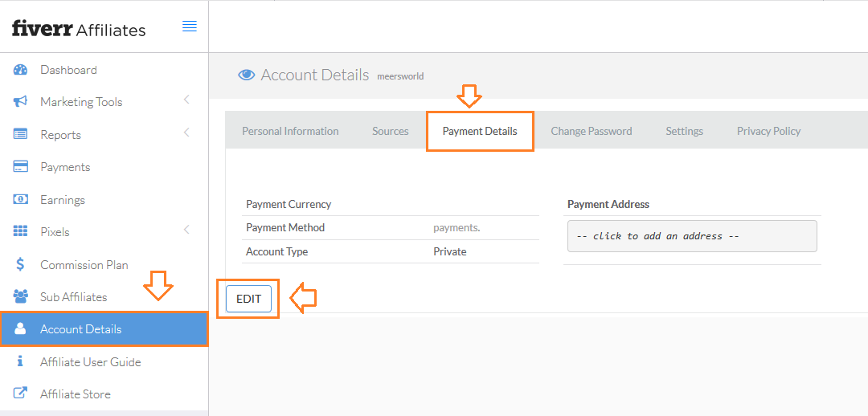Click the Payments credit card icon

pyautogui.click(x=20, y=167)
